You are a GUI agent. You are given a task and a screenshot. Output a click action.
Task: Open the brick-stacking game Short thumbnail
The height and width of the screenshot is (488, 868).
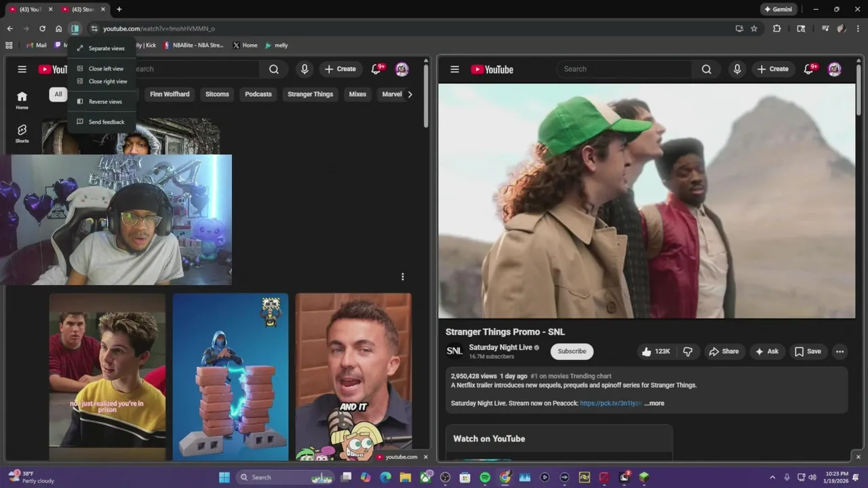point(231,377)
